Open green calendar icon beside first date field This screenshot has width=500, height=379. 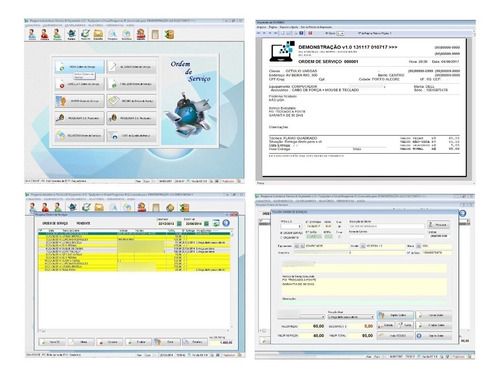[x=180, y=223]
